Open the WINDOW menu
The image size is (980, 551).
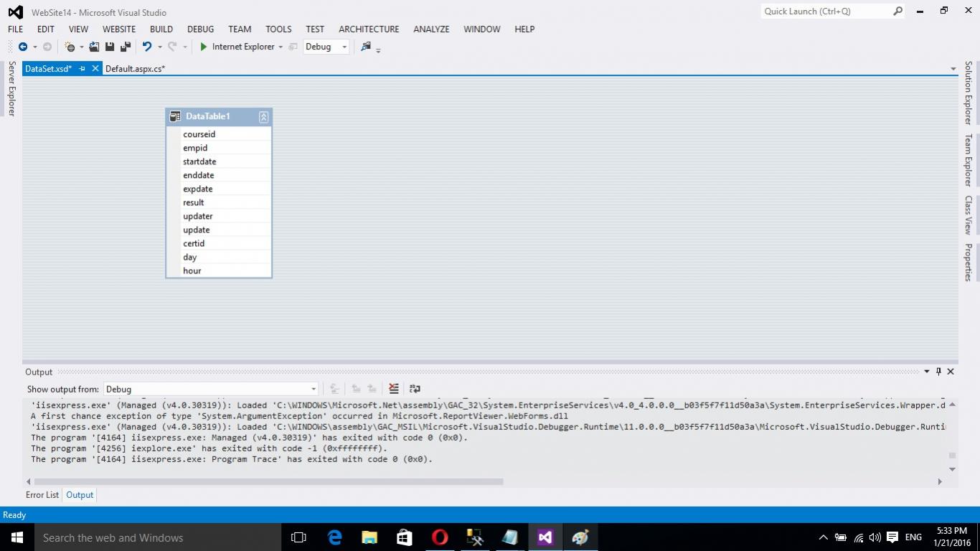(482, 29)
